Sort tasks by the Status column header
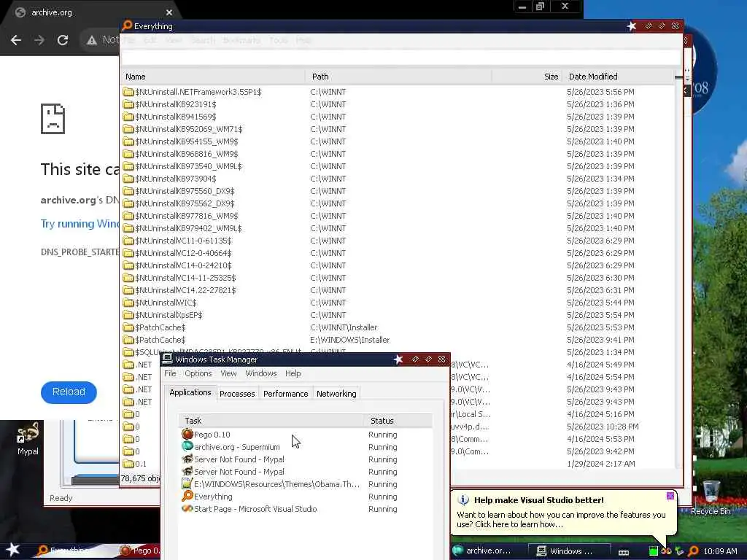 point(398,421)
